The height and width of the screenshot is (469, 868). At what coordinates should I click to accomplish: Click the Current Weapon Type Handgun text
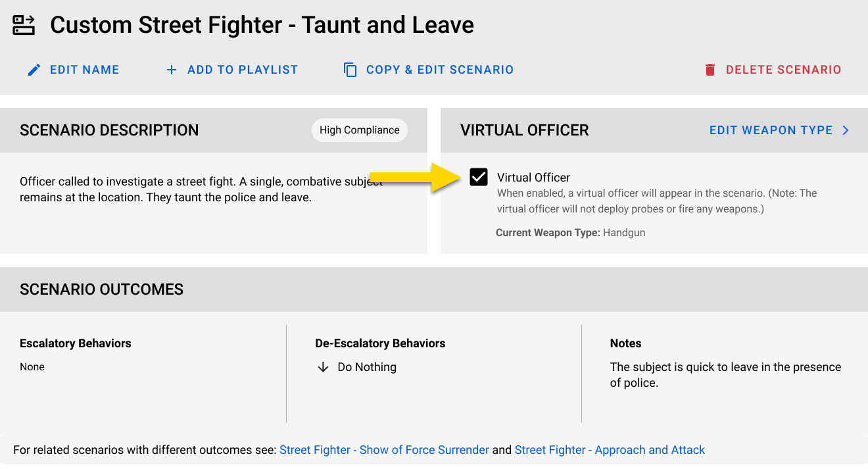pyautogui.click(x=570, y=232)
